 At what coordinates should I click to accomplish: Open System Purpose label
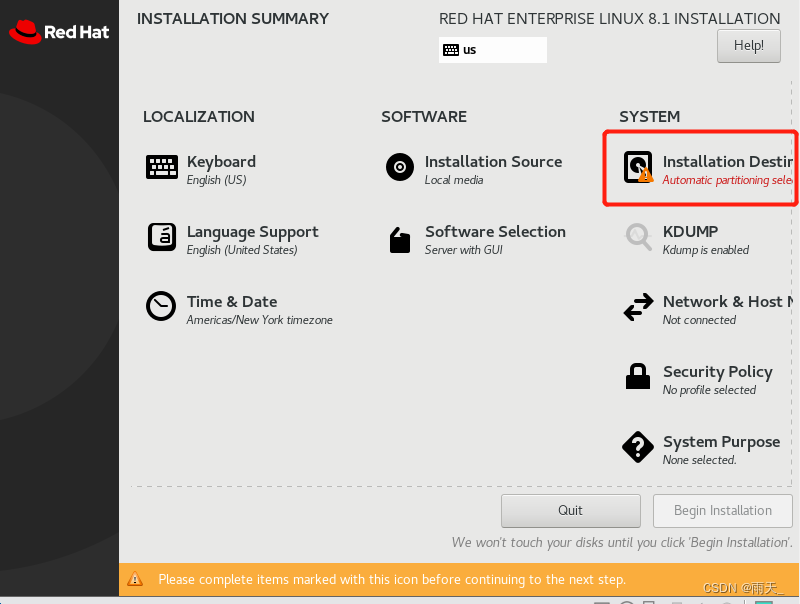tap(721, 442)
